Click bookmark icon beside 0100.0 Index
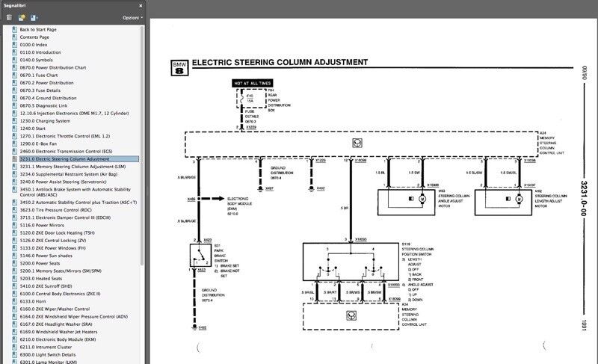Screen dimensions: 598x364 [x=13, y=45]
